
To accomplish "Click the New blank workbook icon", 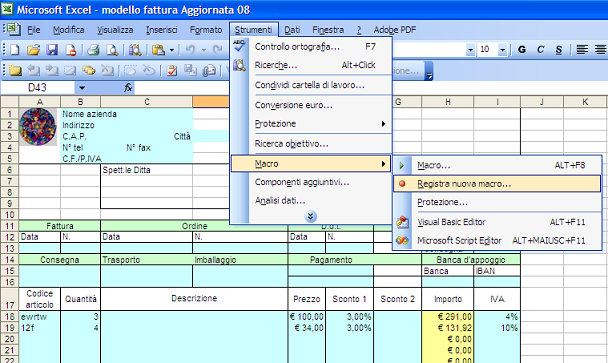I will pos(15,50).
